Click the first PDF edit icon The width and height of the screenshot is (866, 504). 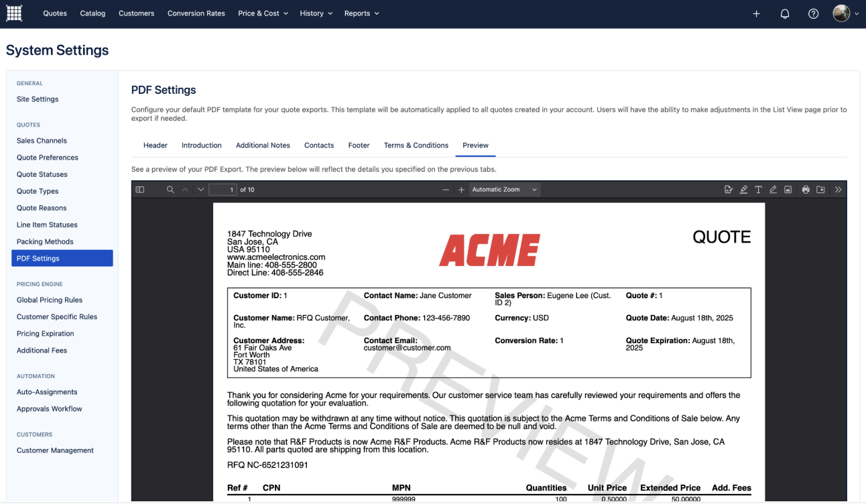coord(729,190)
